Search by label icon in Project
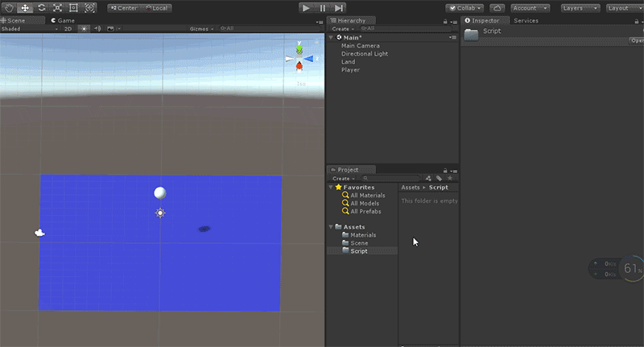The height and width of the screenshot is (347, 644). (439, 178)
